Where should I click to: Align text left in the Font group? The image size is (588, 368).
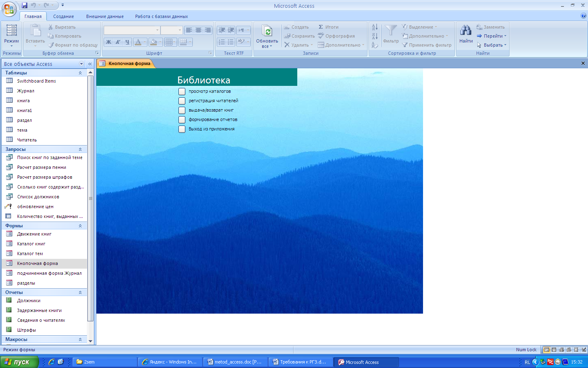click(x=189, y=30)
